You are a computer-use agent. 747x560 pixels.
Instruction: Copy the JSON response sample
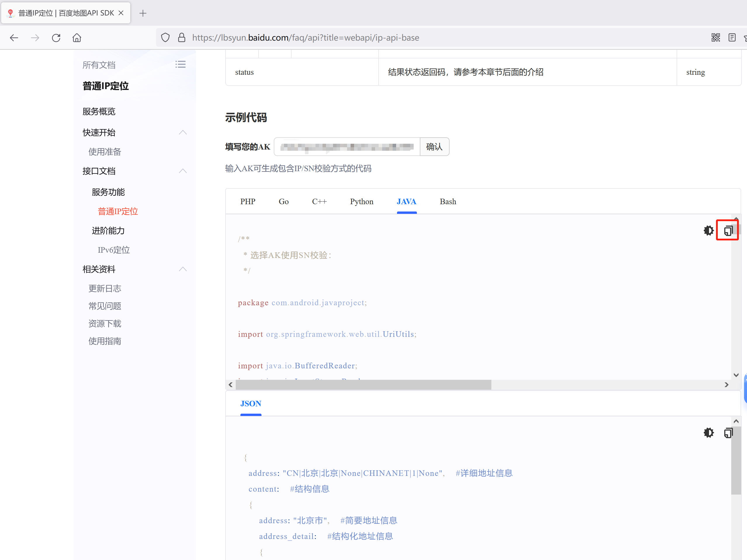click(728, 433)
